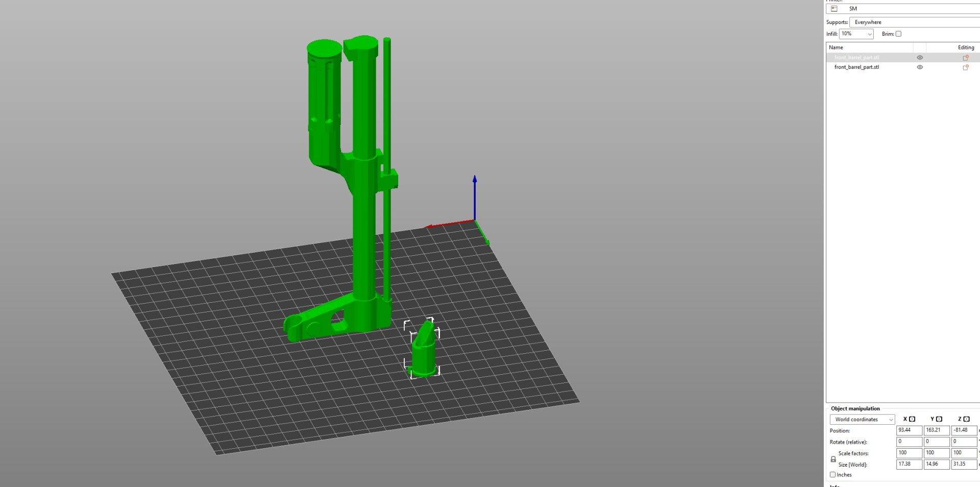
Task: Toggle visibility of the highlighted front_barrel_part.stl row
Action: pos(920,58)
